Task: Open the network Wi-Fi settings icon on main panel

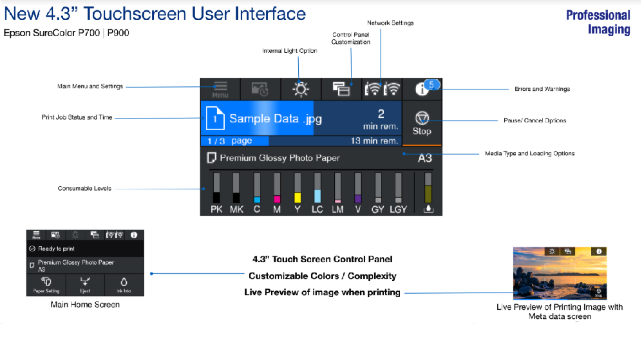Action: coord(382,89)
